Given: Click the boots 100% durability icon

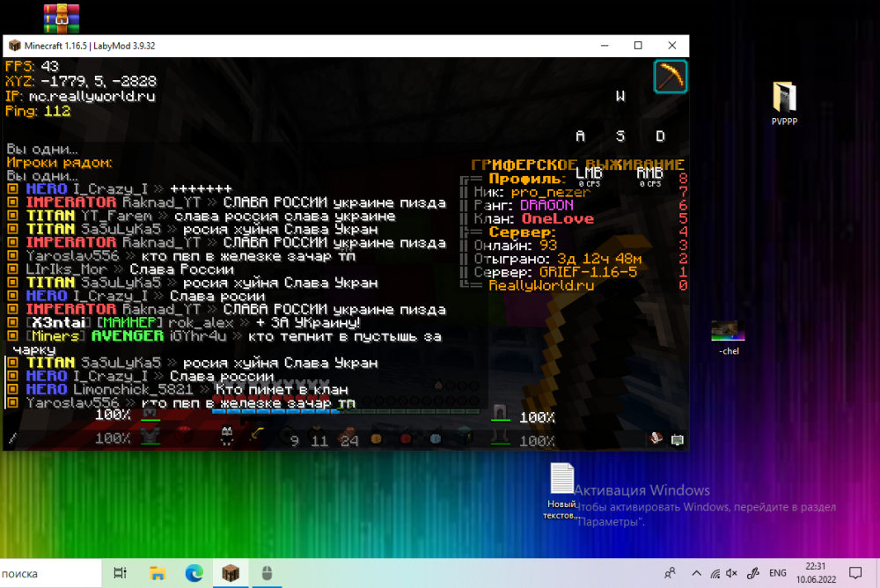Looking at the screenshot, I should tap(500, 438).
